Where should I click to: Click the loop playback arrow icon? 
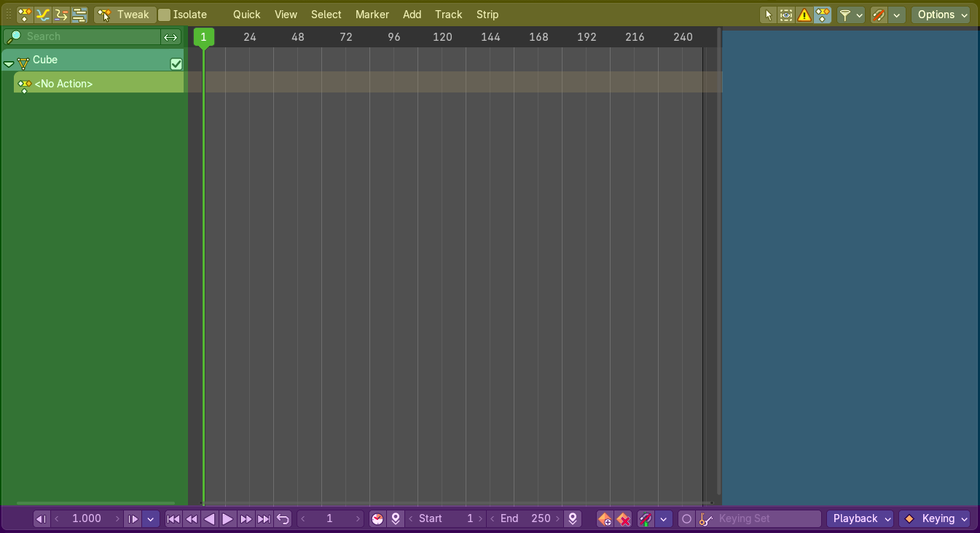[283, 519]
